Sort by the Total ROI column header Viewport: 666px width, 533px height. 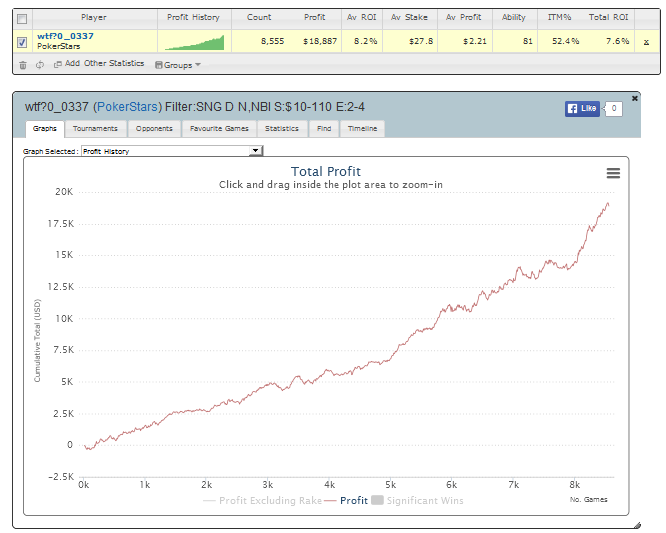tap(608, 17)
